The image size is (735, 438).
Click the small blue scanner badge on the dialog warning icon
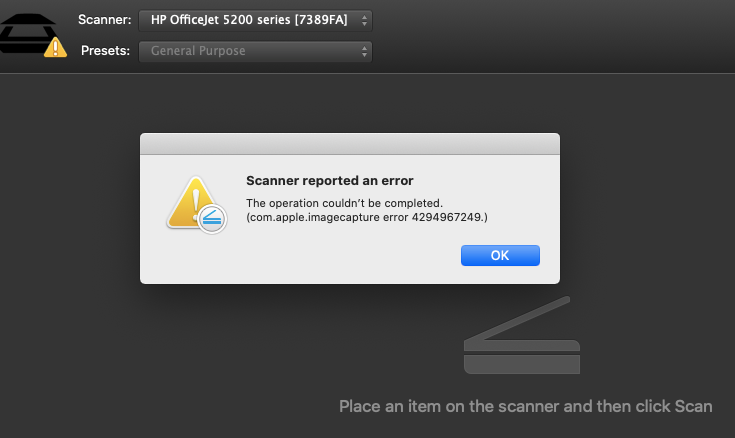[x=211, y=220]
